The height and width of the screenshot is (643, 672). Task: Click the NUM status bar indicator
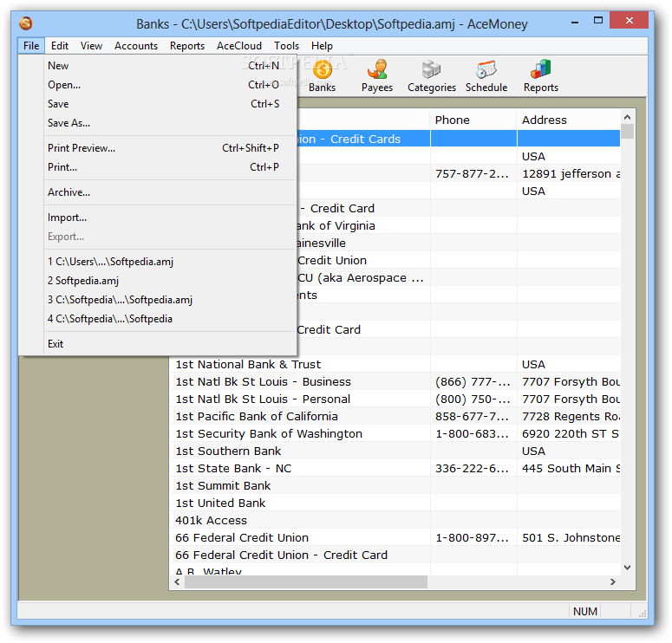click(585, 611)
